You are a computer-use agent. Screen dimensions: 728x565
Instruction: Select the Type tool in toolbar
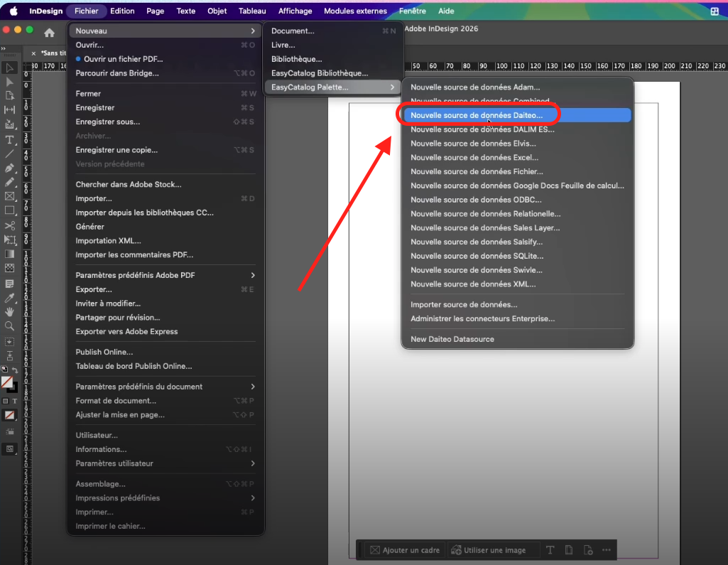[9, 140]
